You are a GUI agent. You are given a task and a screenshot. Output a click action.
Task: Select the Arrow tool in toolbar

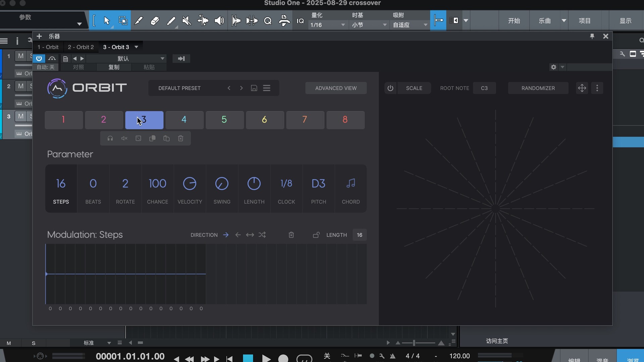pos(107,21)
